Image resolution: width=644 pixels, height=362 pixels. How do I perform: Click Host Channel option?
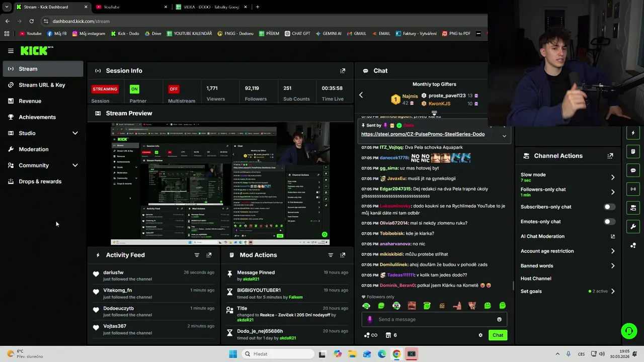536,279
